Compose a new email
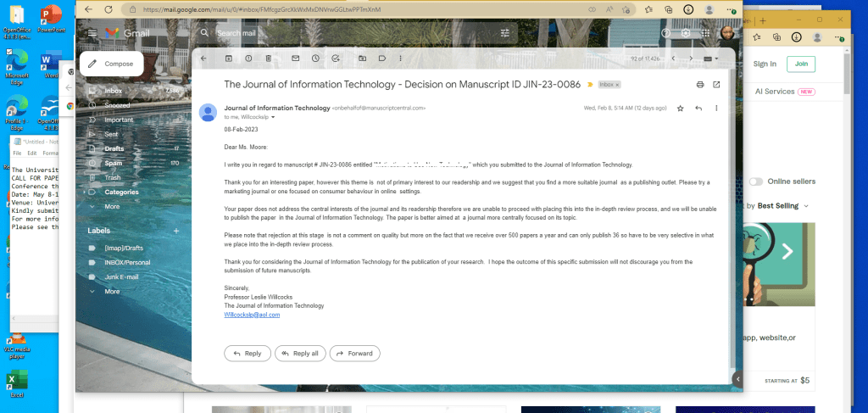The height and width of the screenshot is (413, 868). [x=111, y=64]
